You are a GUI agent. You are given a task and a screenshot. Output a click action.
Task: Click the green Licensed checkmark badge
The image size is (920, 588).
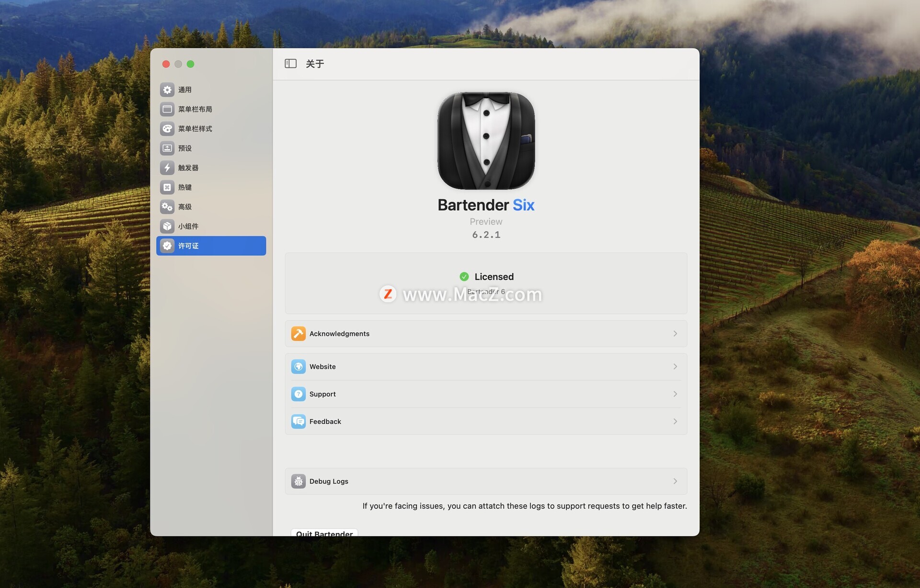point(464,277)
